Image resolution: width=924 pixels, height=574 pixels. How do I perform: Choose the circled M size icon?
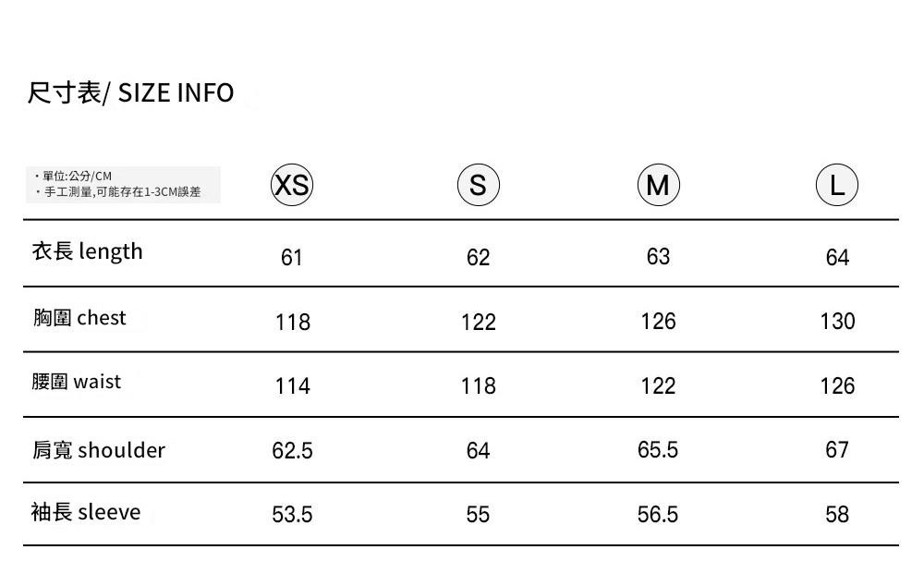click(658, 185)
